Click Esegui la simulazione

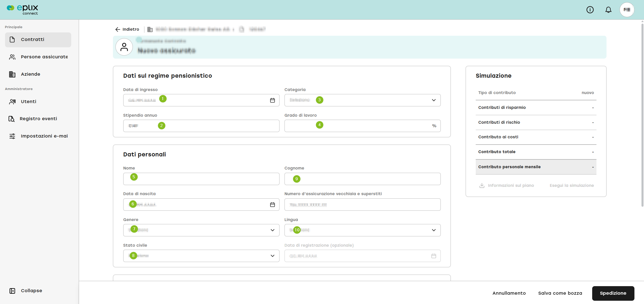click(572, 186)
